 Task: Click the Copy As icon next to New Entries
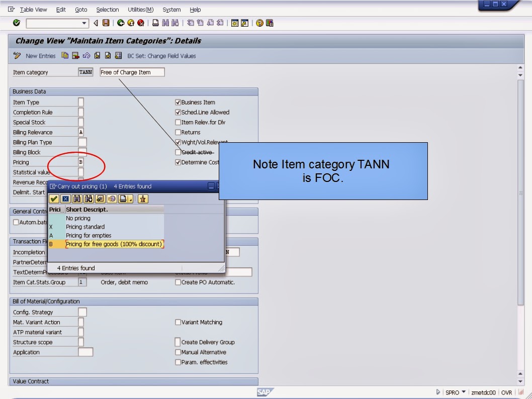pyautogui.click(x=65, y=56)
